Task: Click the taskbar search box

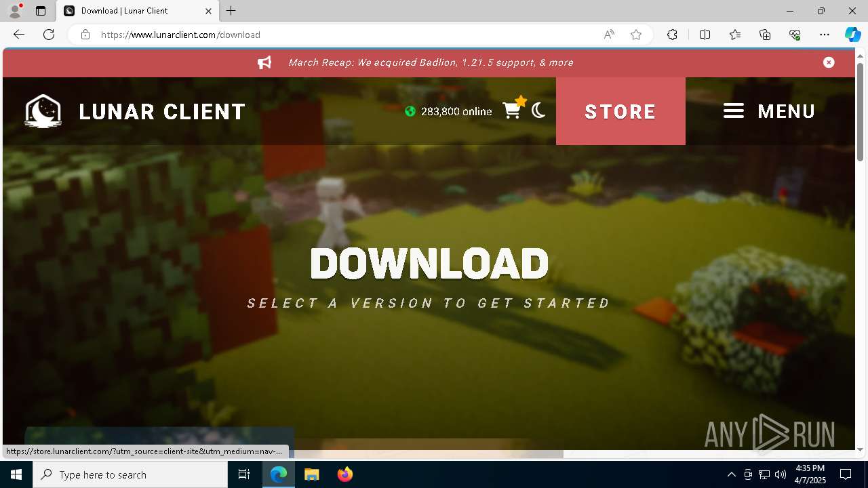Action: tap(130, 474)
